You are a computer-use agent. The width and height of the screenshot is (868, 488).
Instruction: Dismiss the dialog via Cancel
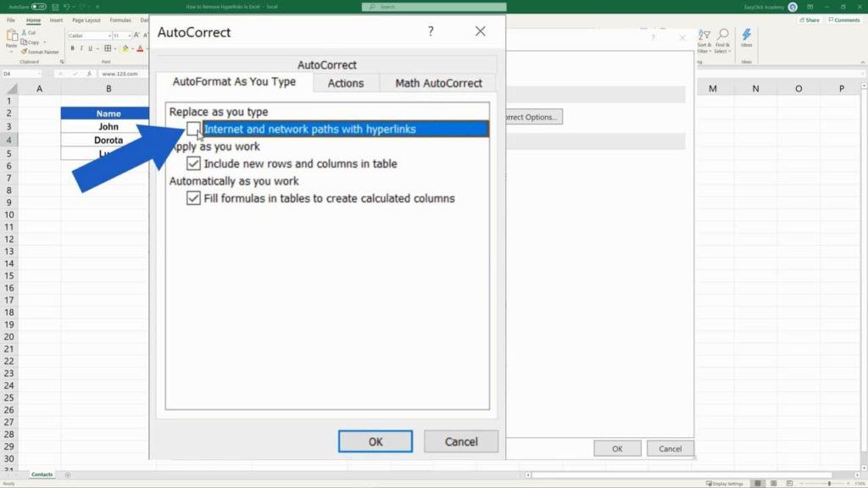click(460, 441)
